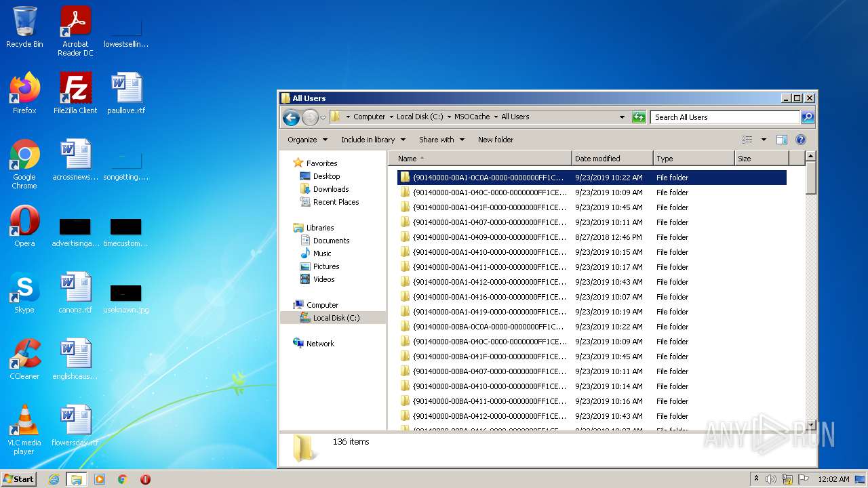Open Include in library menu
This screenshot has height=488, width=868.
point(373,140)
